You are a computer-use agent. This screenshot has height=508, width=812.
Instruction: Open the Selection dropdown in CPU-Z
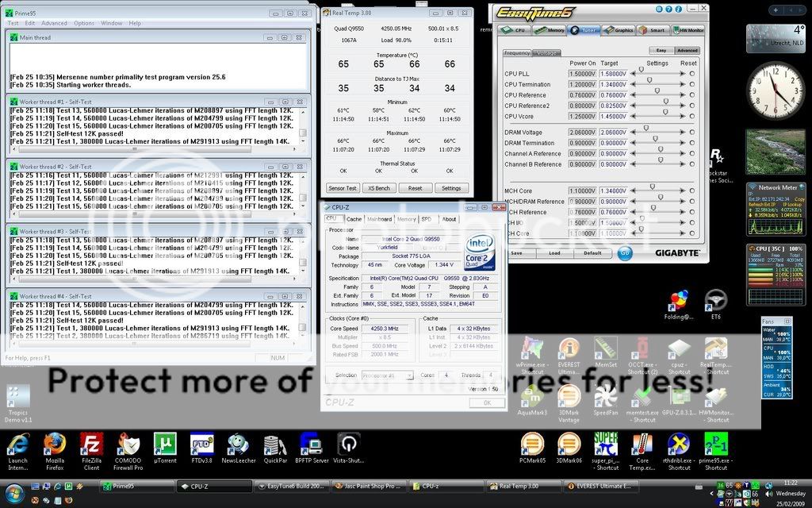pos(387,375)
